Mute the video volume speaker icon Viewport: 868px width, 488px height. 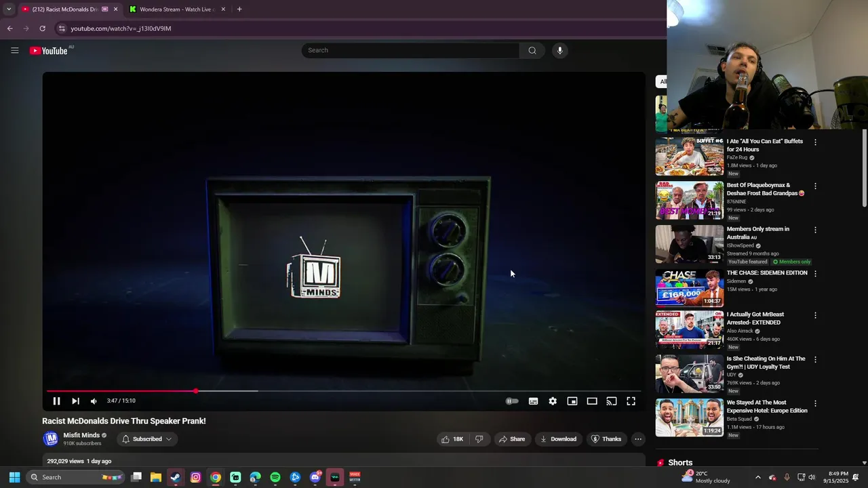(x=94, y=401)
